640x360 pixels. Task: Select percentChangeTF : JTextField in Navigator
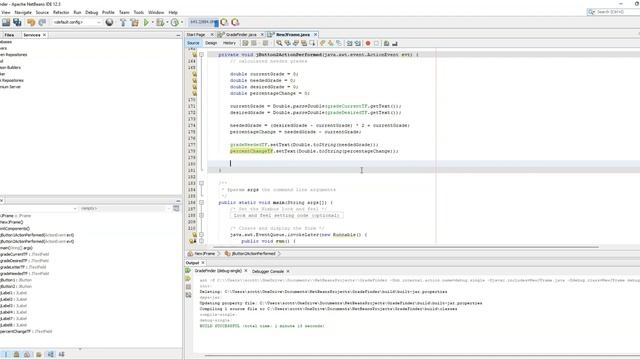(x=26, y=331)
